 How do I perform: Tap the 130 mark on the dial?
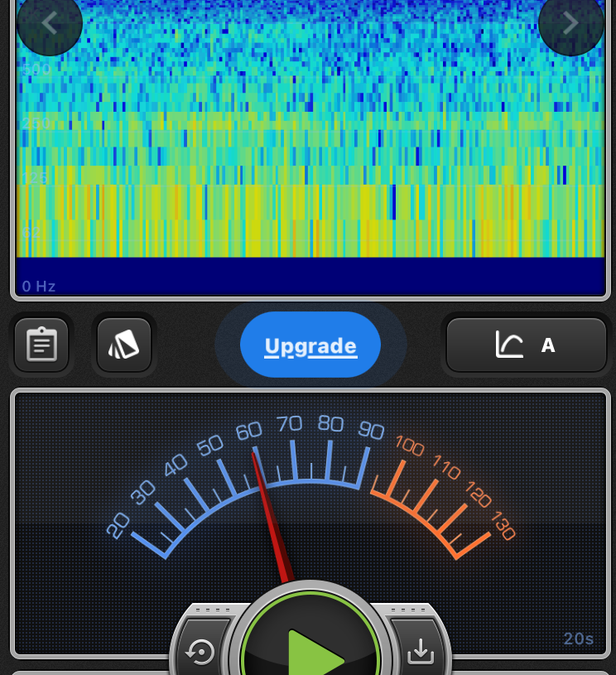(x=503, y=527)
